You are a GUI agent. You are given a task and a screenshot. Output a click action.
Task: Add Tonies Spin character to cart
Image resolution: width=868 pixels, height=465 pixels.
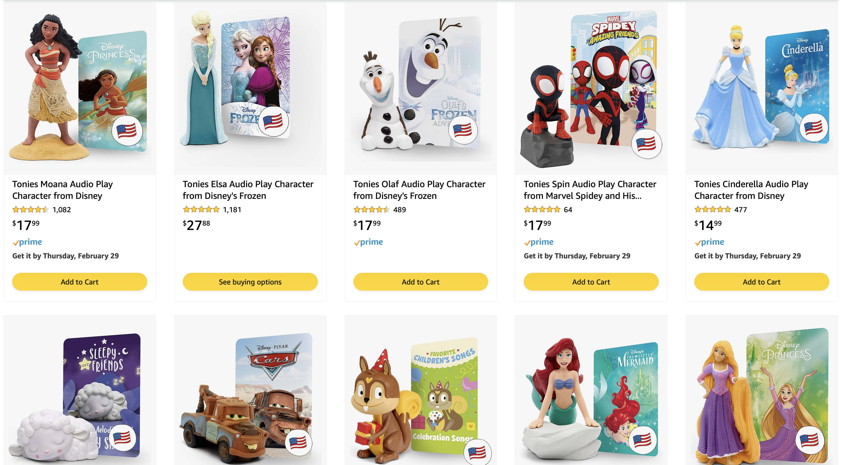click(x=591, y=282)
